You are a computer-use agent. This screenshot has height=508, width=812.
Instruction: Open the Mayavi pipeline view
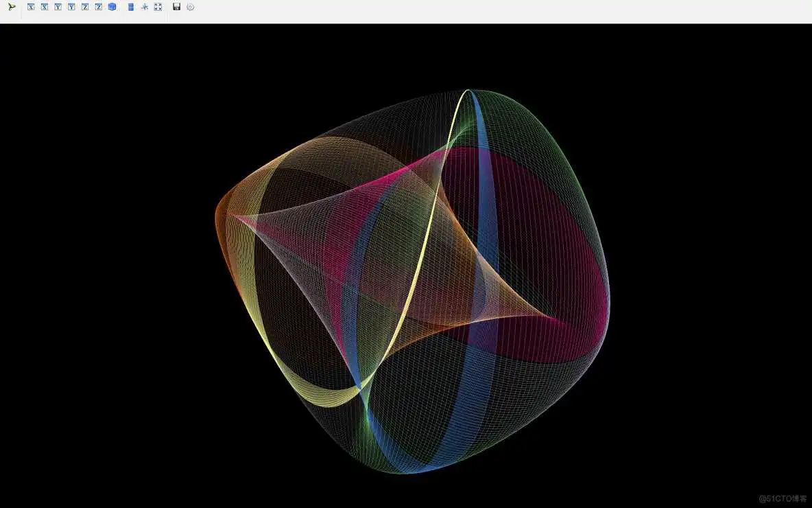coord(12,7)
